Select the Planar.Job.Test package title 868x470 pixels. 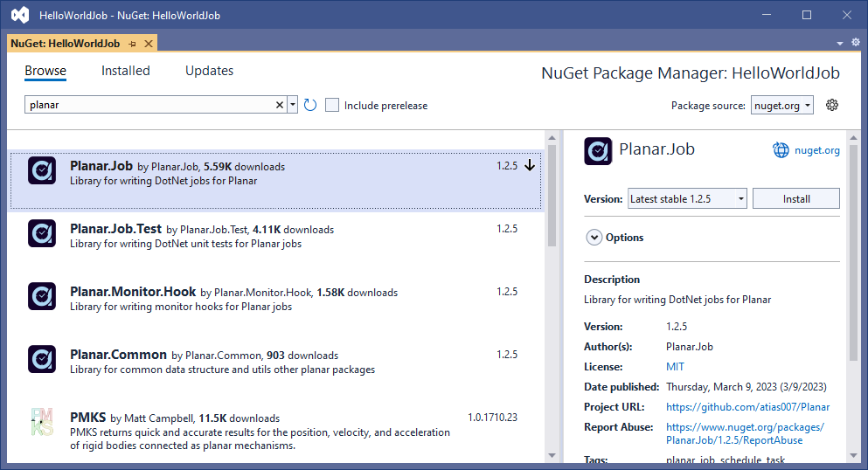click(115, 229)
